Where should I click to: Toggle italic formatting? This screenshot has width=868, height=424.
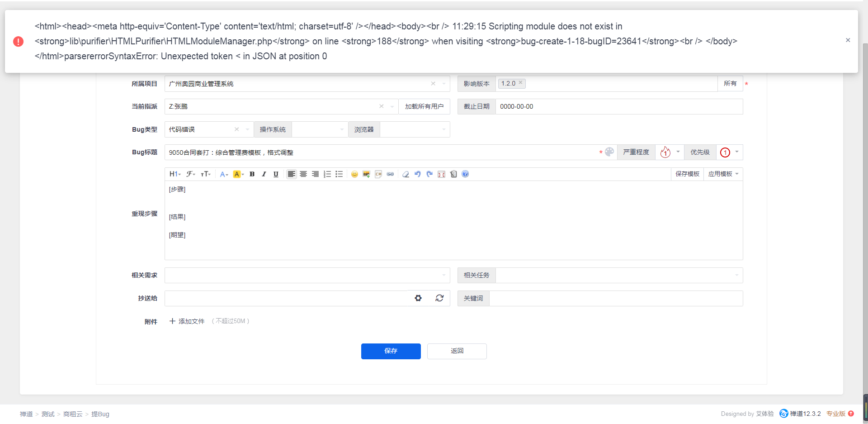[264, 174]
